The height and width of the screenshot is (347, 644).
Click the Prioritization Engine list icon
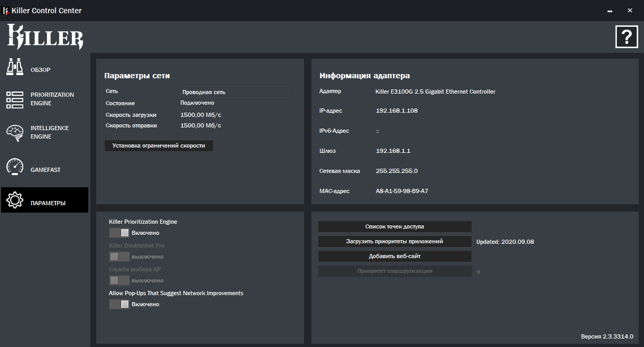14,99
